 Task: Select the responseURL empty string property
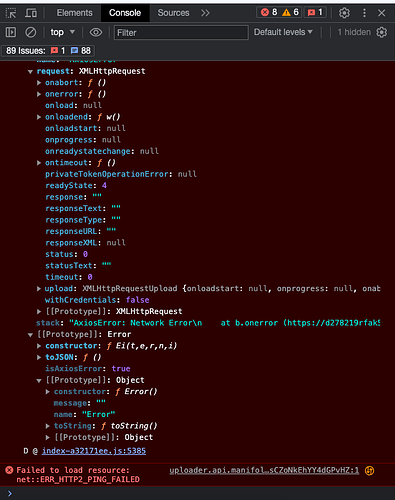[x=81, y=231]
